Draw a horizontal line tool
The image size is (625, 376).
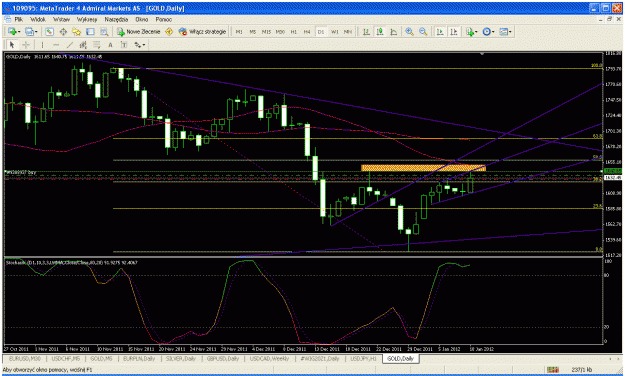pos(56,45)
